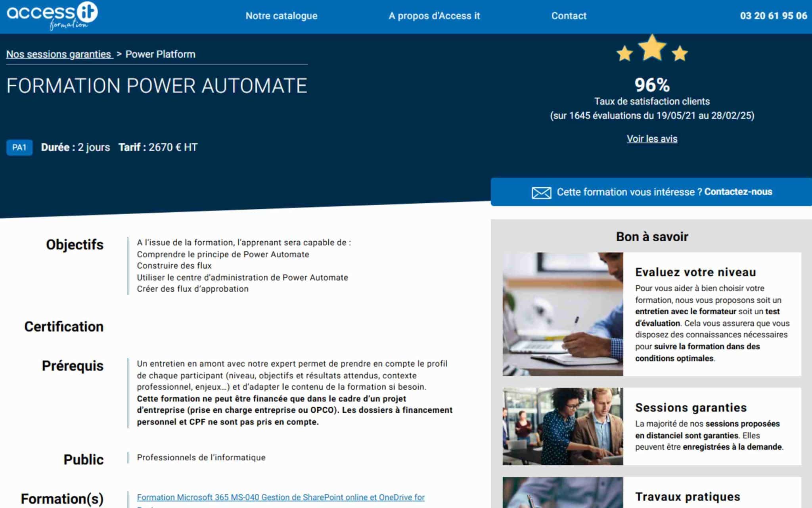812x508 pixels.
Task: Click Sessions garanties card title
Action: tap(691, 408)
